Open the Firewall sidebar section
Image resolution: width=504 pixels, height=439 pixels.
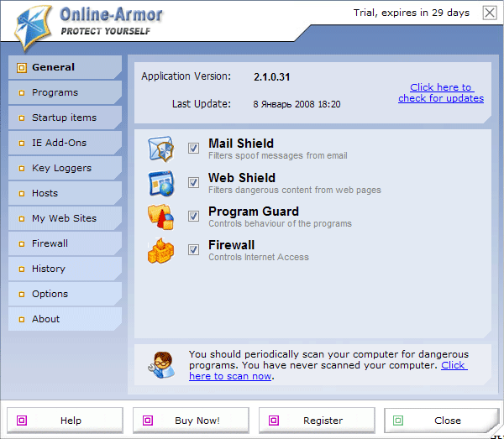[x=65, y=243]
